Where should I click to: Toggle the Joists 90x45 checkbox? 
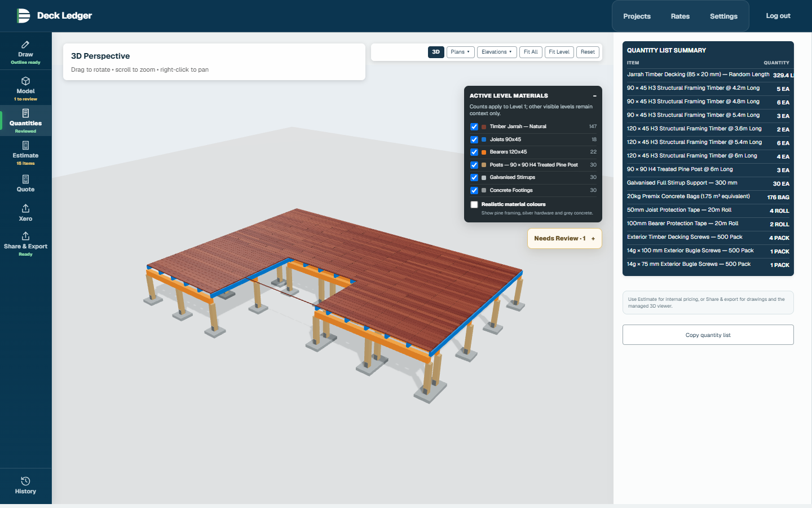tap(474, 139)
